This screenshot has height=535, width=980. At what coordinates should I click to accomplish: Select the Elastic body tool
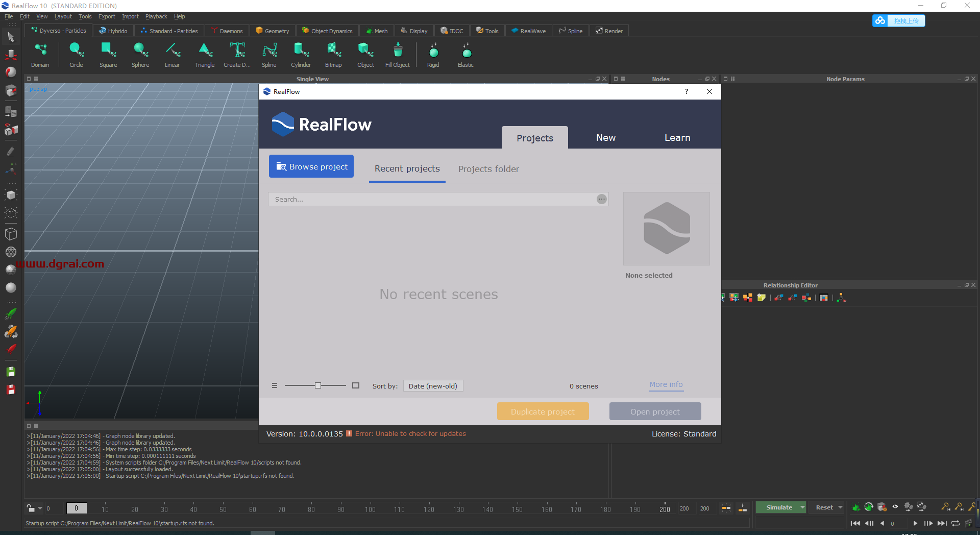[465, 55]
